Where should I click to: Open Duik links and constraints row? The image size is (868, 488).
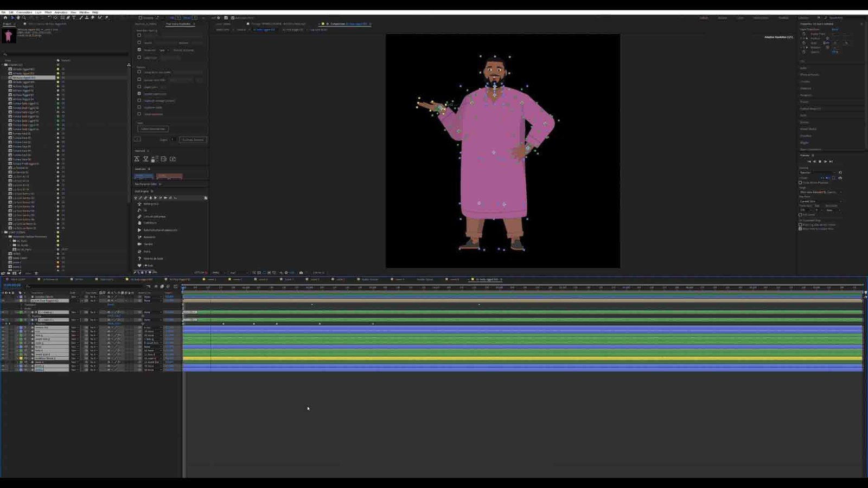[x=154, y=216]
